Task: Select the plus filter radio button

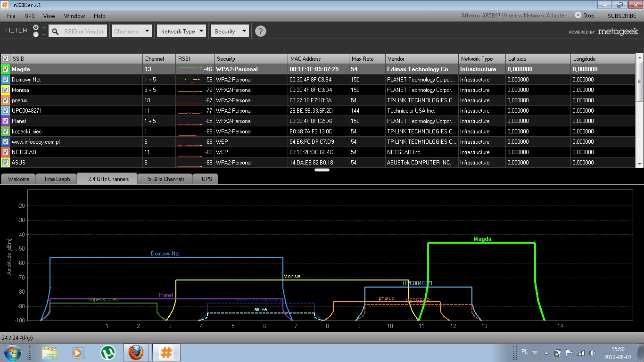Action: [36, 28]
